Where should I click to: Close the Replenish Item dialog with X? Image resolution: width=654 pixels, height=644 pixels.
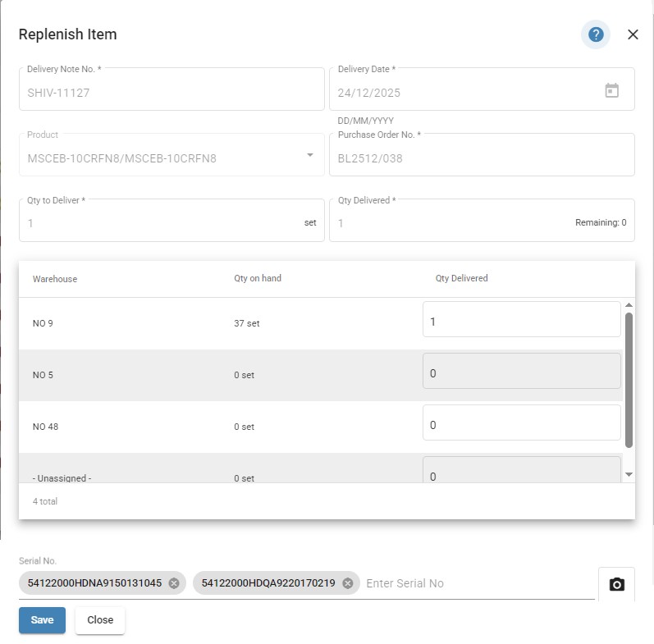coord(633,34)
